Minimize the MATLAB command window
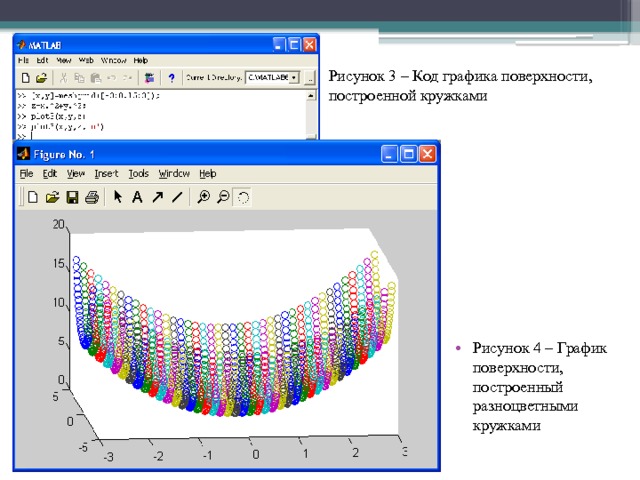Viewport: 640px width, 480px height. coord(279,44)
